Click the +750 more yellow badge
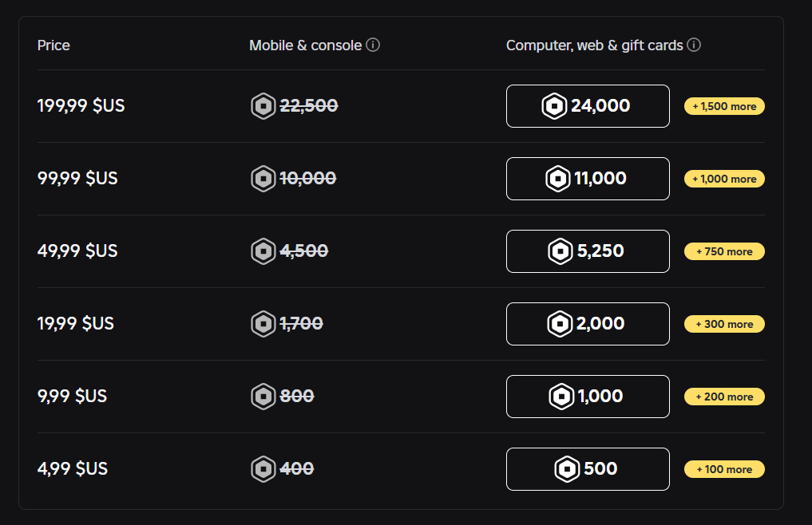812x525 pixels. click(x=724, y=251)
